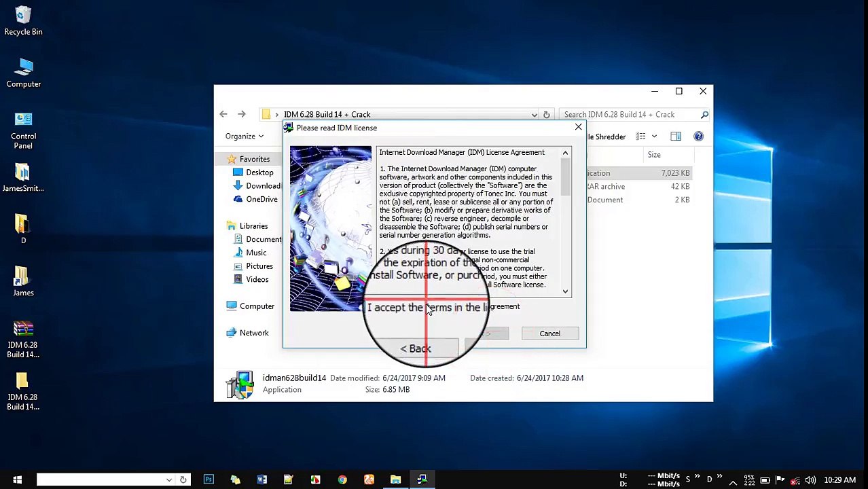Click the IDM installer taskbar icon

click(422, 479)
